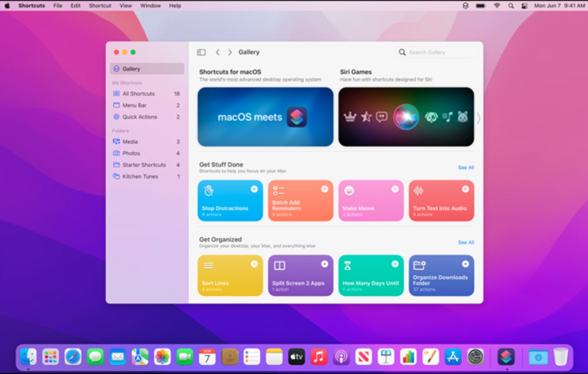The width and height of the screenshot is (588, 374).
Task: Launch Safari from the Dock
Action: (x=73, y=357)
